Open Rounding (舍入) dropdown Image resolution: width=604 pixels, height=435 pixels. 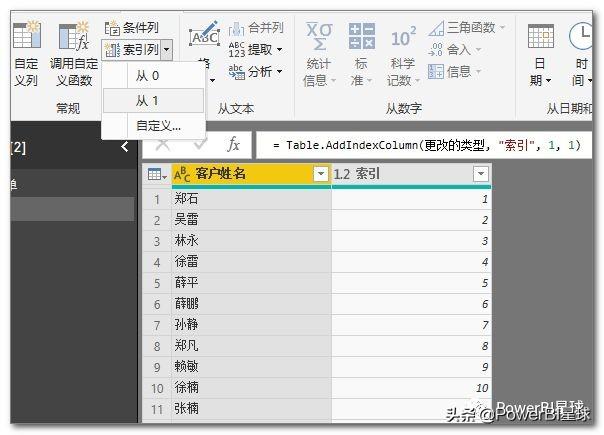coord(455,50)
